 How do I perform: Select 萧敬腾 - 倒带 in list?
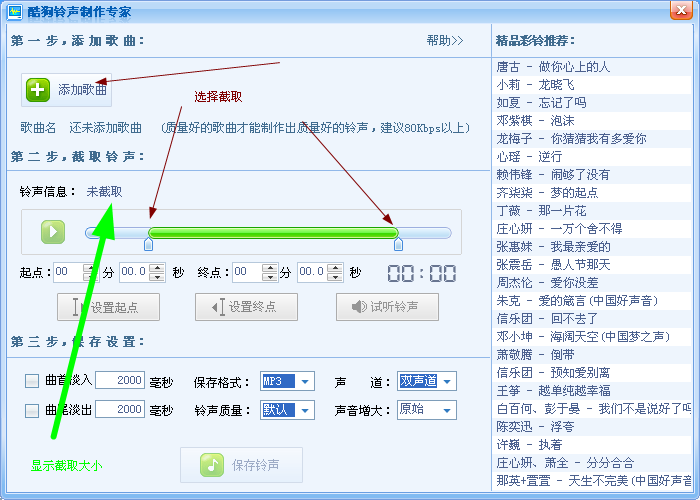pos(592,355)
